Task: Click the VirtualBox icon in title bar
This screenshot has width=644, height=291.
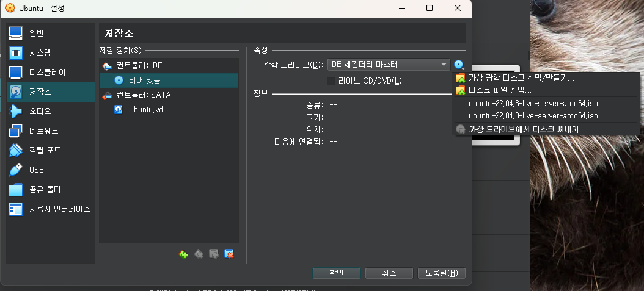Action: (x=10, y=8)
